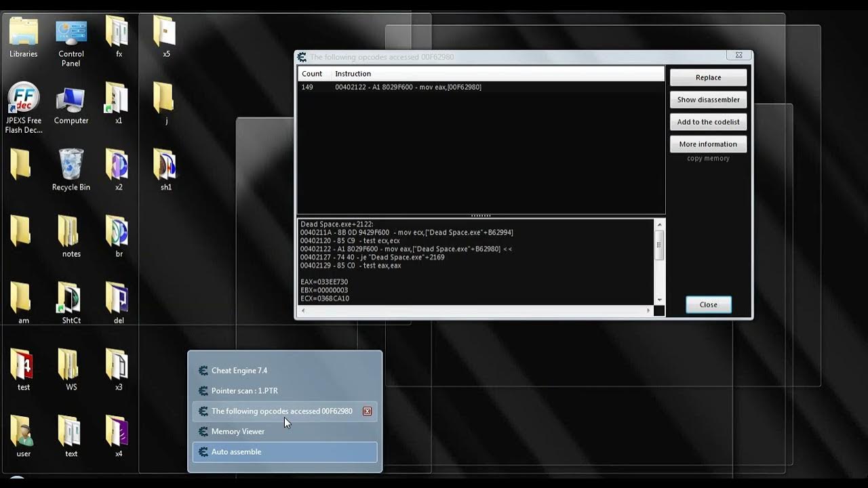Switch to Cheat Engine 7.4 window
The image size is (868, 488).
pos(285,371)
